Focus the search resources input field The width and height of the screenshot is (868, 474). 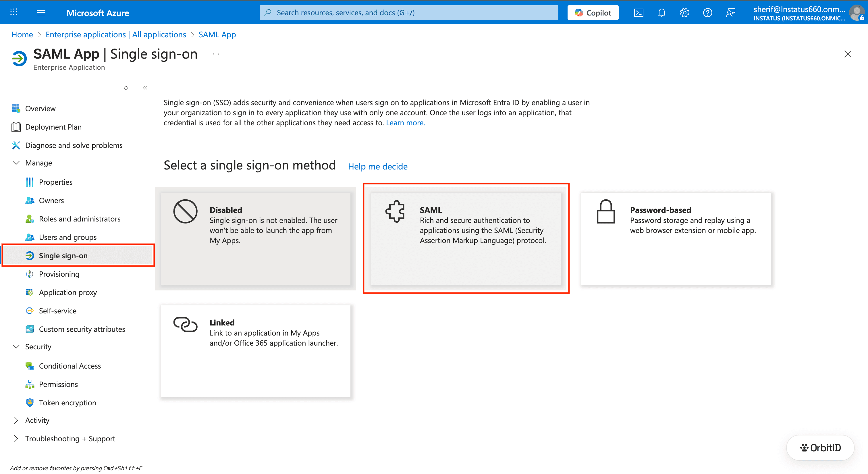click(x=409, y=13)
